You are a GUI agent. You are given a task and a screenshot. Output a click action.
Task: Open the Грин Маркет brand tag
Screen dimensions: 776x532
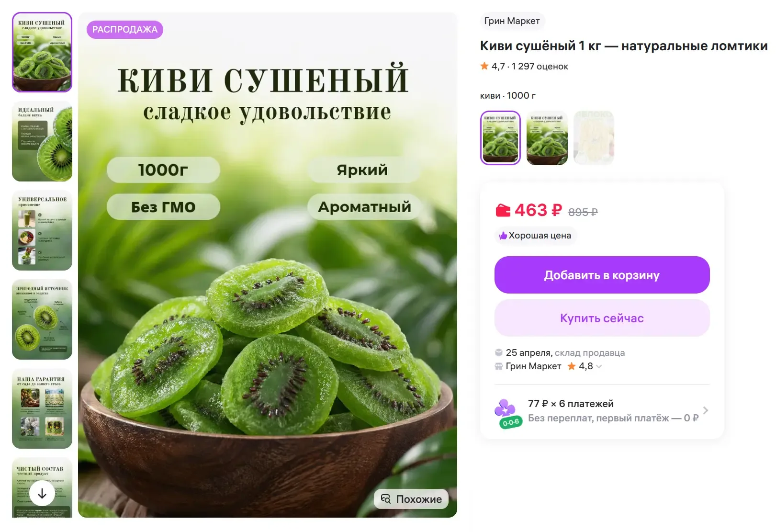pos(512,21)
